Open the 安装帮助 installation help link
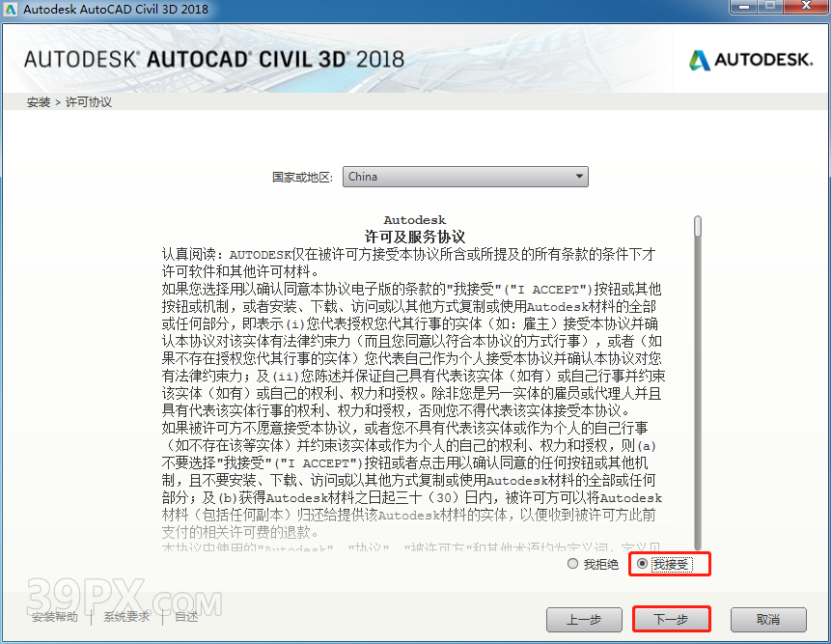This screenshot has height=644, width=831. 55,617
